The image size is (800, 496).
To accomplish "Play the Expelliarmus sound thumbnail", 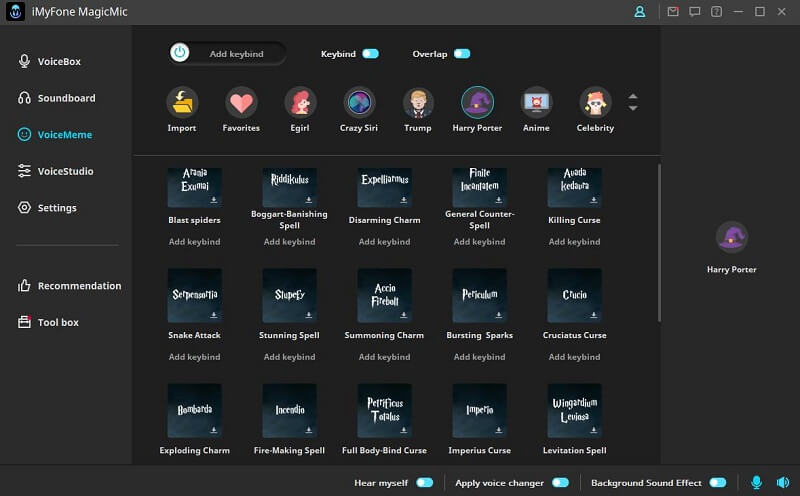I will (x=384, y=187).
